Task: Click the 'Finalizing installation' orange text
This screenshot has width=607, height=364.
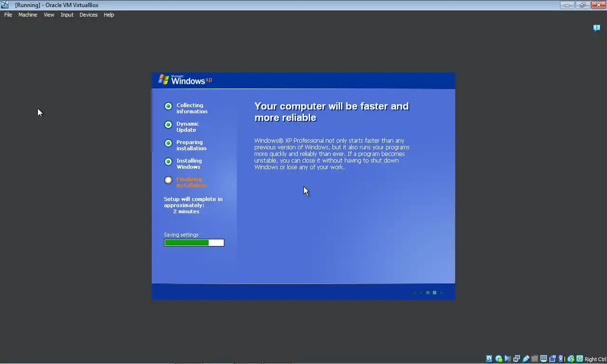Action: [x=191, y=182]
